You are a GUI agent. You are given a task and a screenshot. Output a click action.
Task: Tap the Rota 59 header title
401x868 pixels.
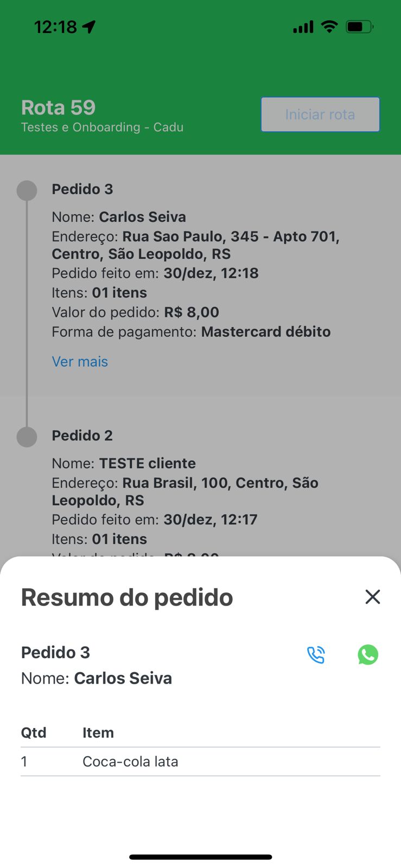(x=59, y=107)
